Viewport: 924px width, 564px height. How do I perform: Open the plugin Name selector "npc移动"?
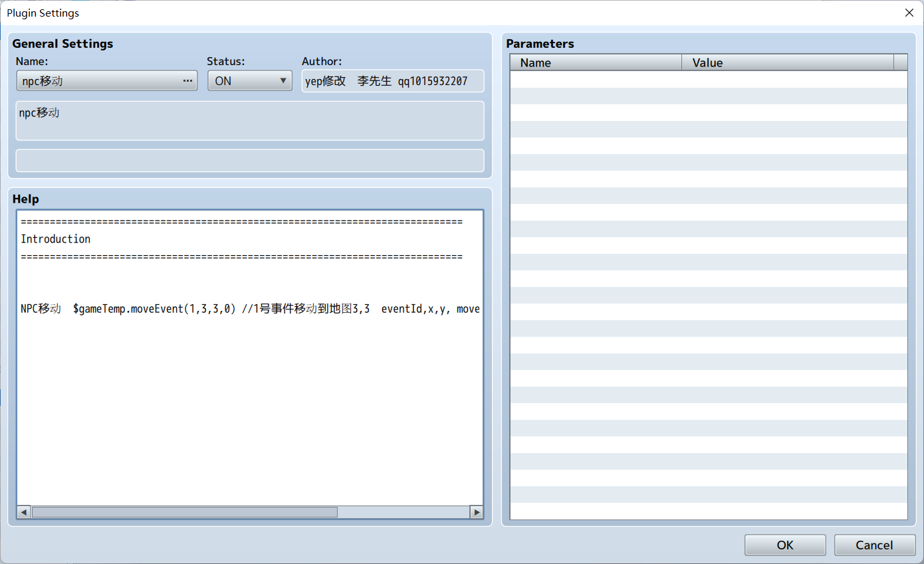click(x=106, y=81)
